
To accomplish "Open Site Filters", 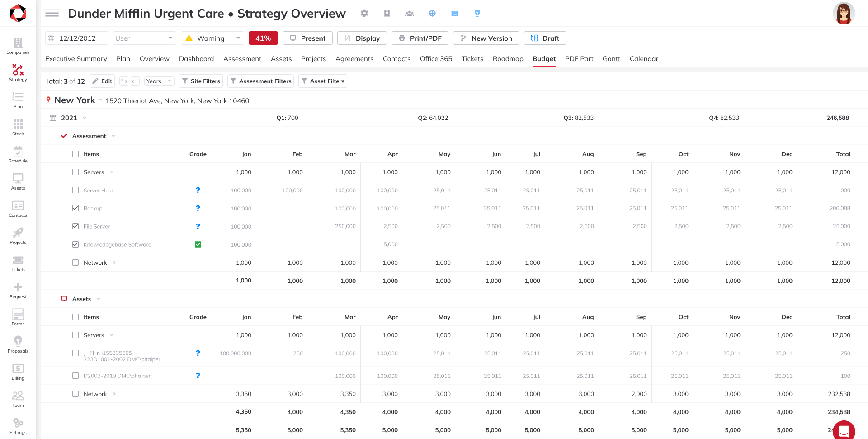I will [x=201, y=81].
